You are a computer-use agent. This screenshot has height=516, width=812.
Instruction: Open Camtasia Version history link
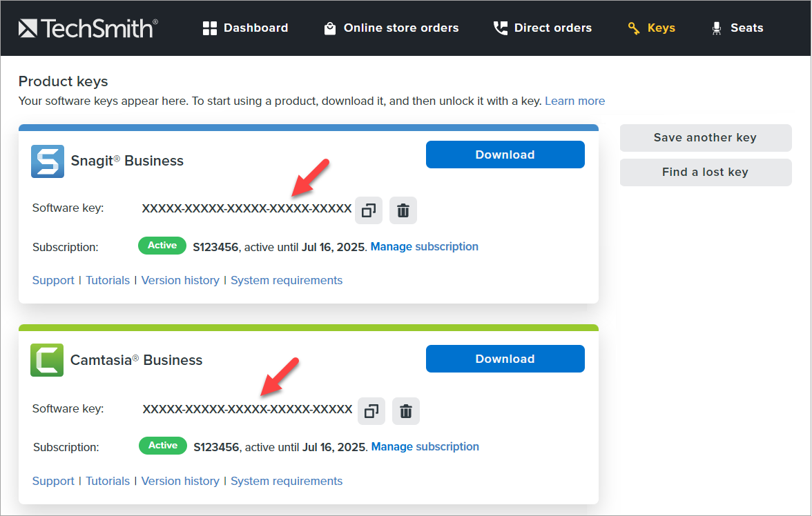[180, 481]
